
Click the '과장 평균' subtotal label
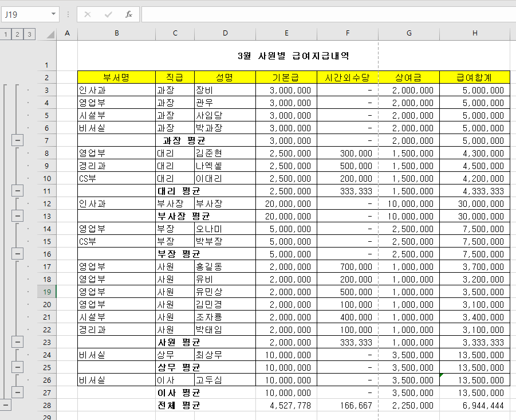[x=184, y=141]
